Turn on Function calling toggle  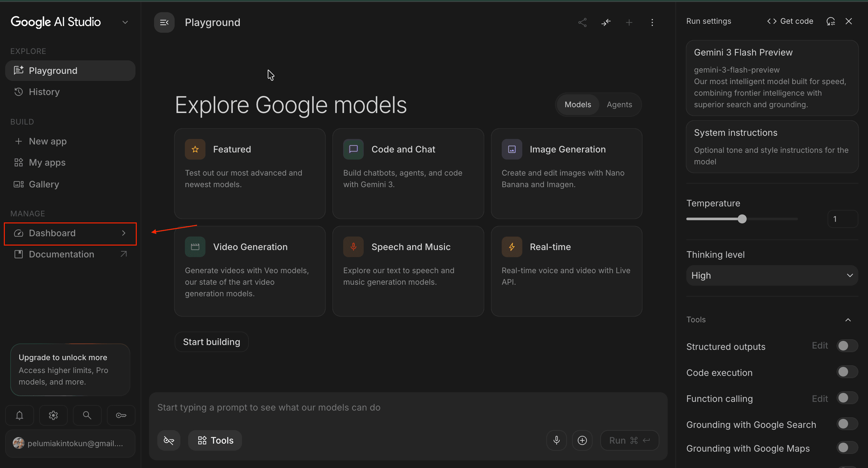pos(847,398)
